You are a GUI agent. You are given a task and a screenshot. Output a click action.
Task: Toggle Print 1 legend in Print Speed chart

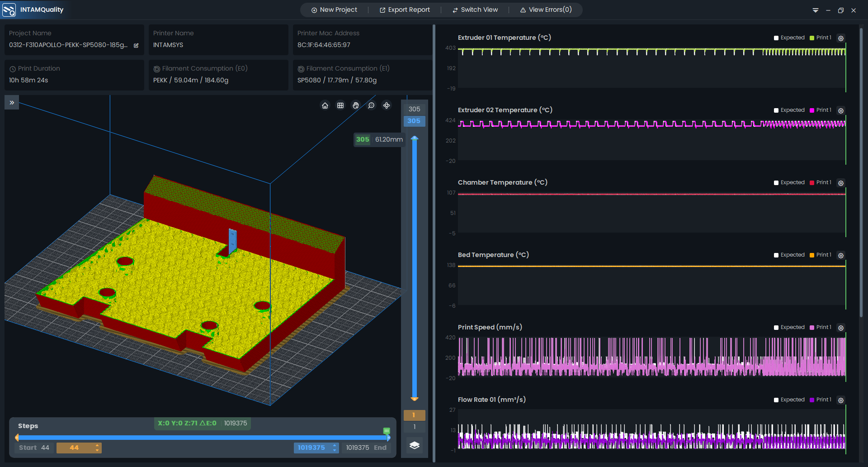[821, 327]
